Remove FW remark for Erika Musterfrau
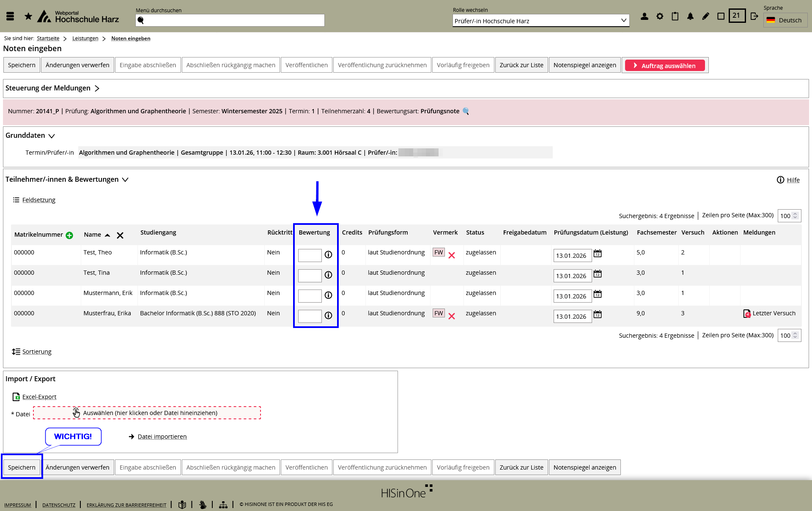This screenshot has height=511, width=812. [452, 316]
